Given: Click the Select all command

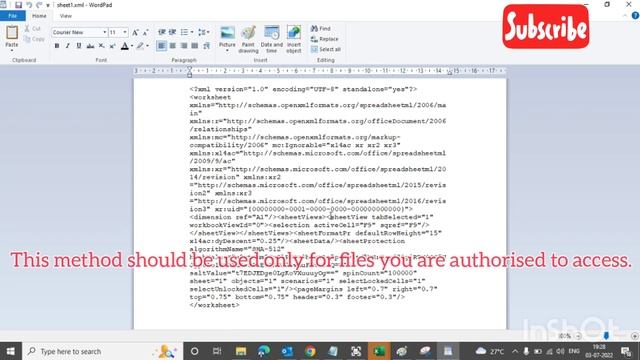Looking at the screenshot, I should (x=326, y=49).
